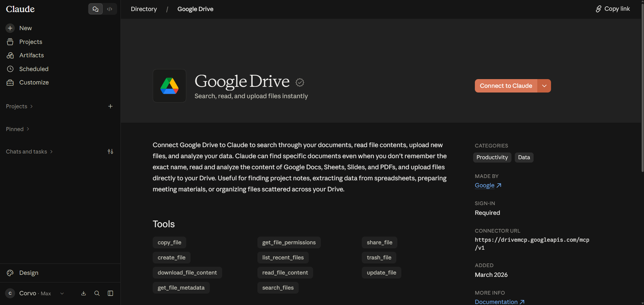Click Connect to Claude button
Screen dimensions: 644x305
[x=506, y=86]
